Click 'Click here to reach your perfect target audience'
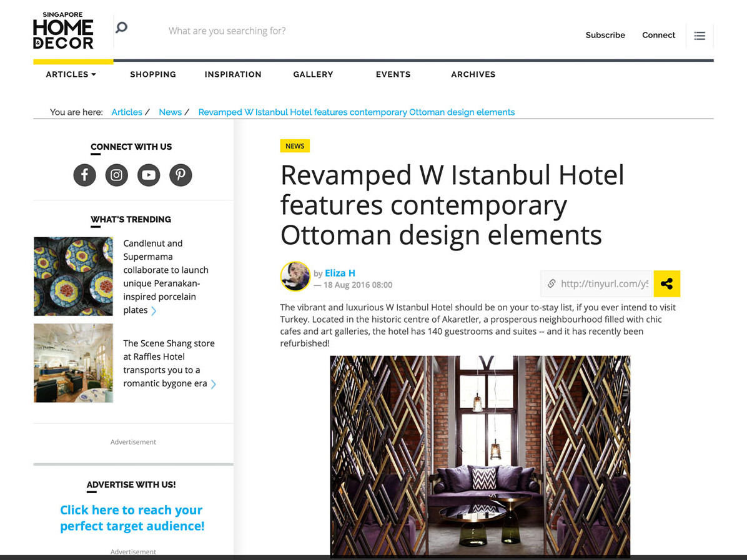This screenshot has width=747, height=560. [x=132, y=518]
